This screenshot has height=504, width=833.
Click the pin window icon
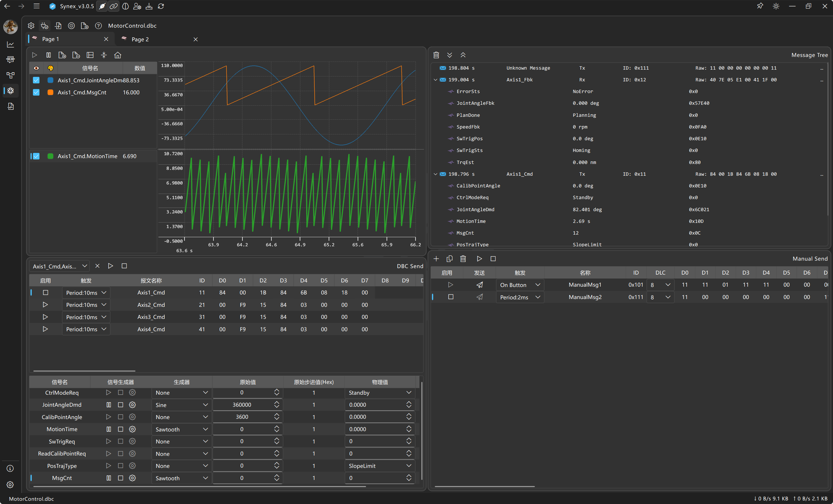pos(760,6)
